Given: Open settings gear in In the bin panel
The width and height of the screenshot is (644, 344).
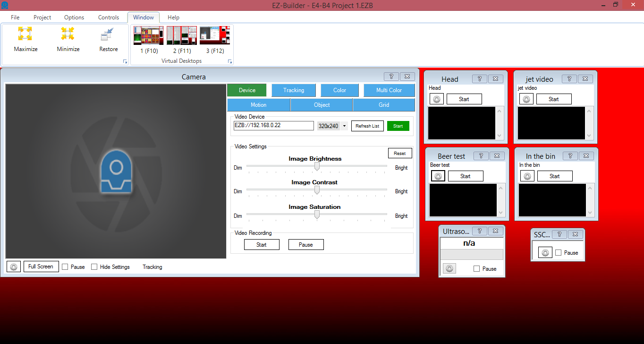Looking at the screenshot, I should coord(527,176).
